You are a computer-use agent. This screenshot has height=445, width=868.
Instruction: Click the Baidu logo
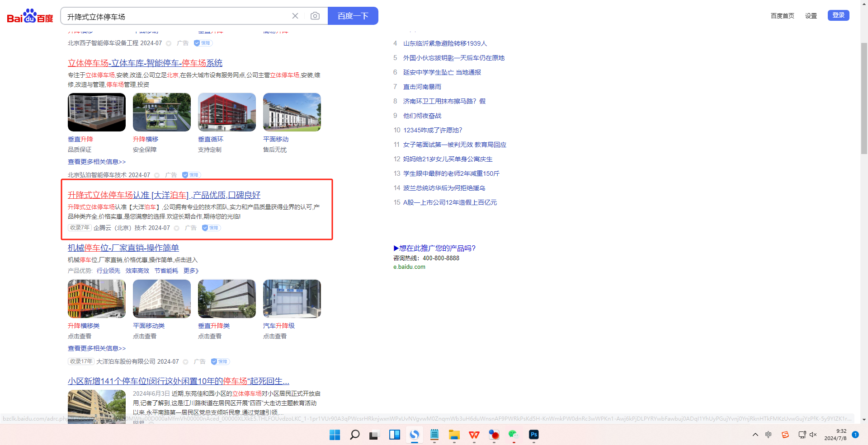[30, 16]
